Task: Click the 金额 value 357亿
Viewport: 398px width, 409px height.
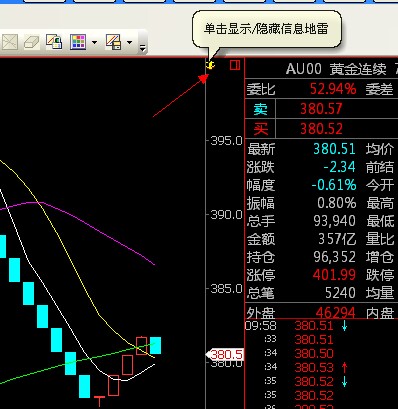Action: click(x=337, y=239)
